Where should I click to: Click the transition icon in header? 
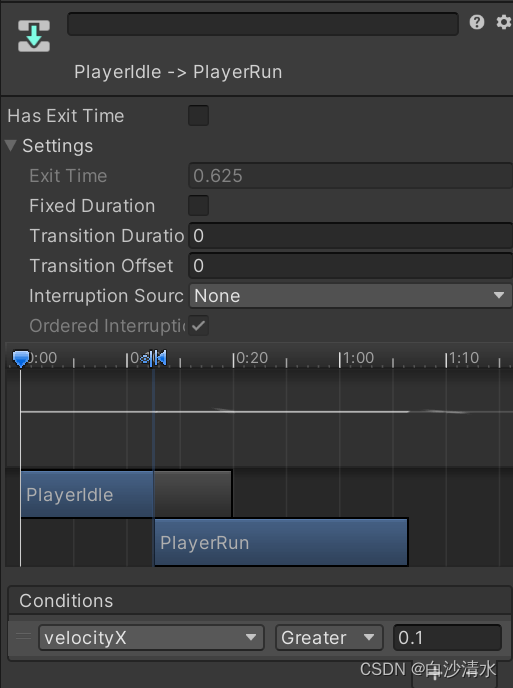pos(34,36)
